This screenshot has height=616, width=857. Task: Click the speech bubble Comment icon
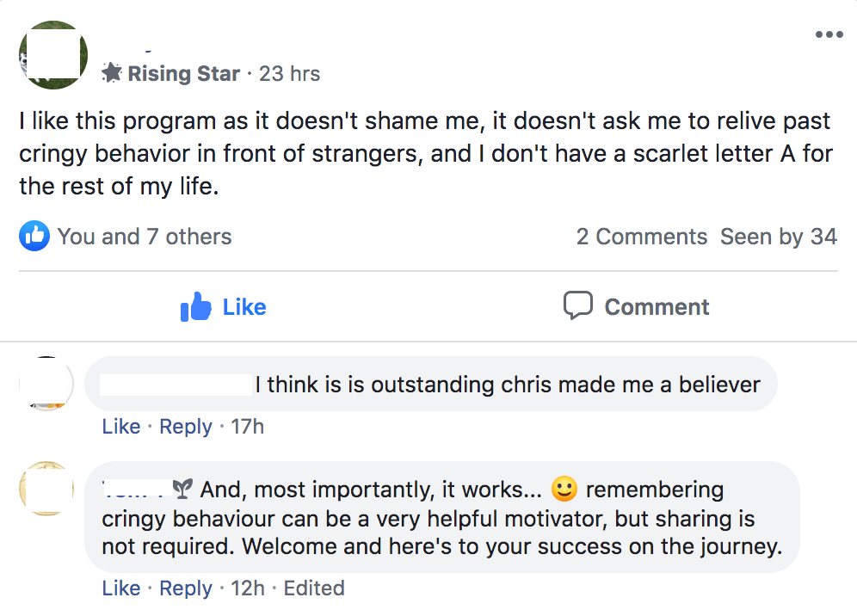(577, 305)
